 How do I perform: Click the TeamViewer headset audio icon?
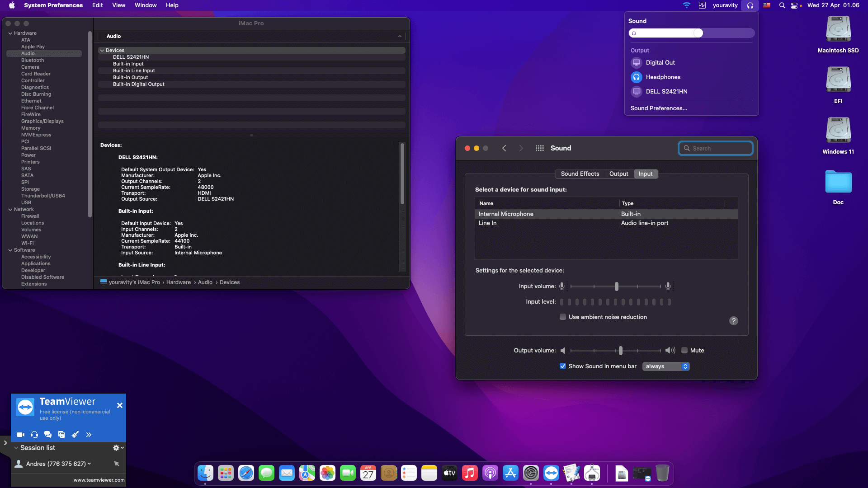pyautogui.click(x=34, y=435)
